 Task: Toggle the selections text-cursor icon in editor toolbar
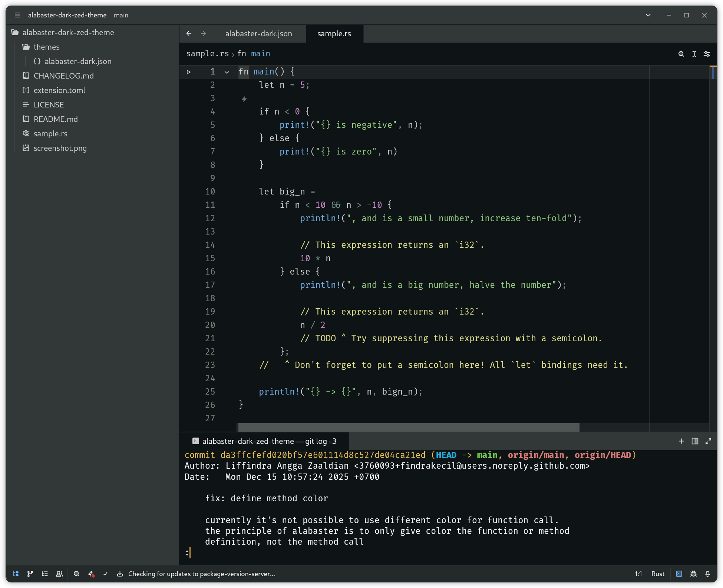694,54
